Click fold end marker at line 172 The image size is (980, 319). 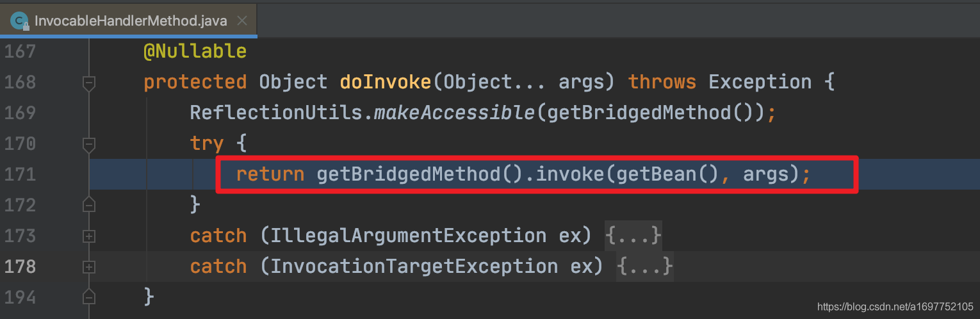coord(89,205)
